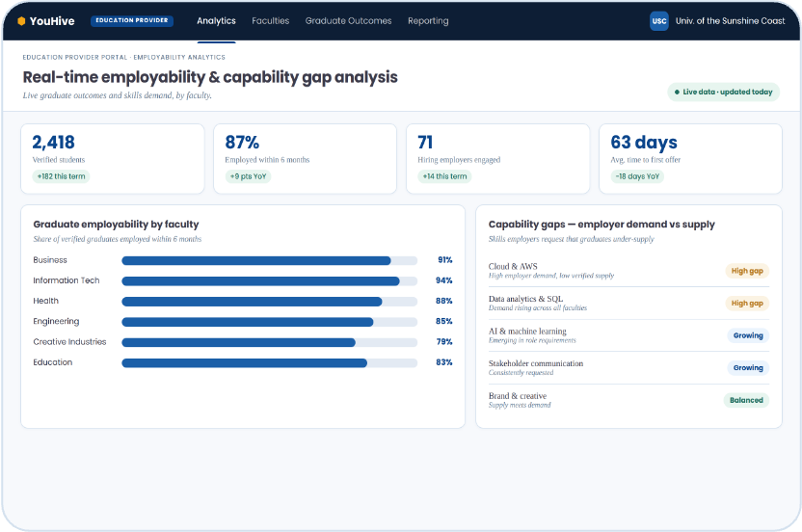Click the +182 this term pill
Viewport: 802px width, 532px height.
(61, 176)
